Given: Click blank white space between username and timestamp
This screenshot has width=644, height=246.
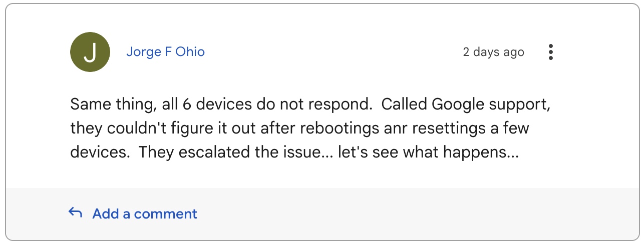Looking at the screenshot, I should coord(333,52).
